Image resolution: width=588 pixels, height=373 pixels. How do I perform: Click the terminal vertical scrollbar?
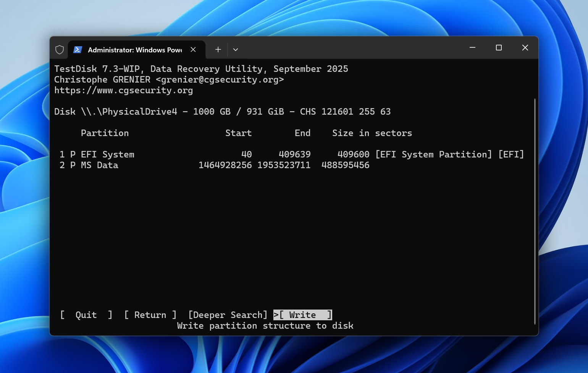click(535, 211)
